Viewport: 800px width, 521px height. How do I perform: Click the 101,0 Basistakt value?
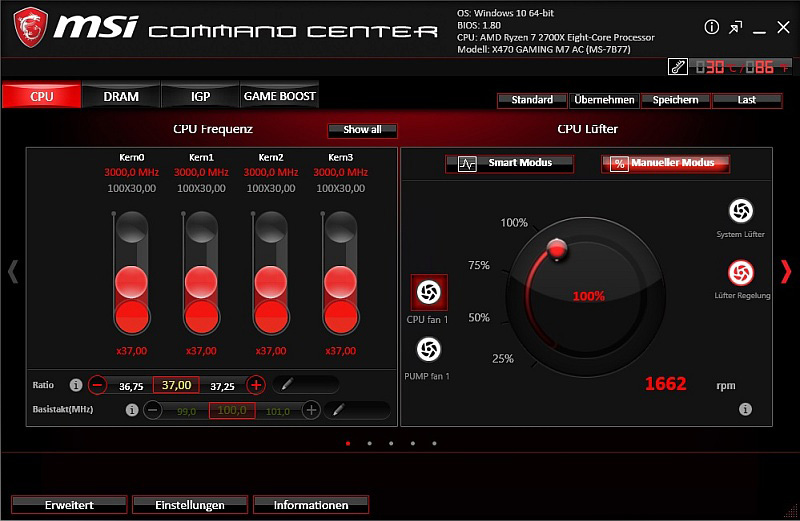pyautogui.click(x=278, y=411)
